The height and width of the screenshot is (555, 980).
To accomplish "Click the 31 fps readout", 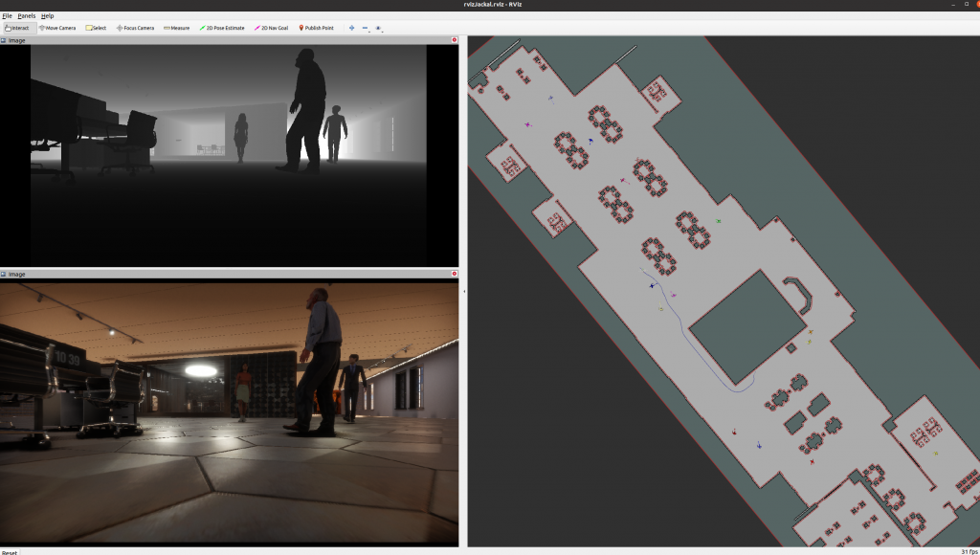I will (969, 552).
